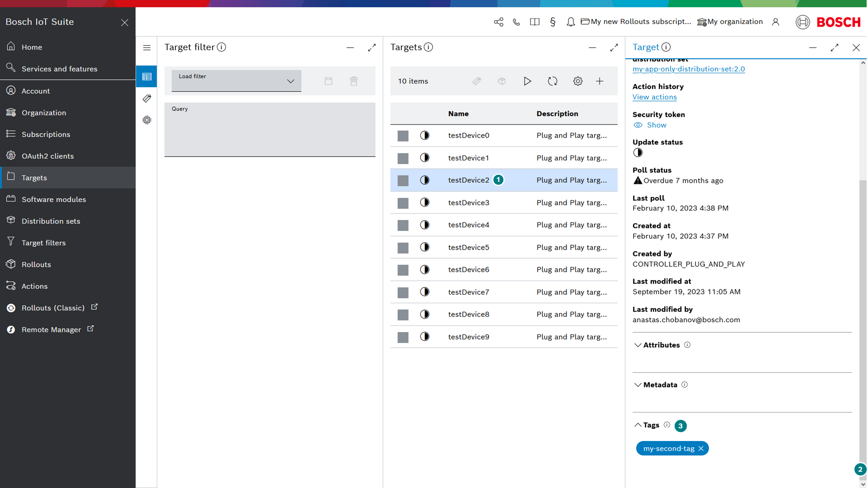This screenshot has height=488, width=868.
Task: Toggle the testDevice2 checkbox
Action: click(x=403, y=181)
